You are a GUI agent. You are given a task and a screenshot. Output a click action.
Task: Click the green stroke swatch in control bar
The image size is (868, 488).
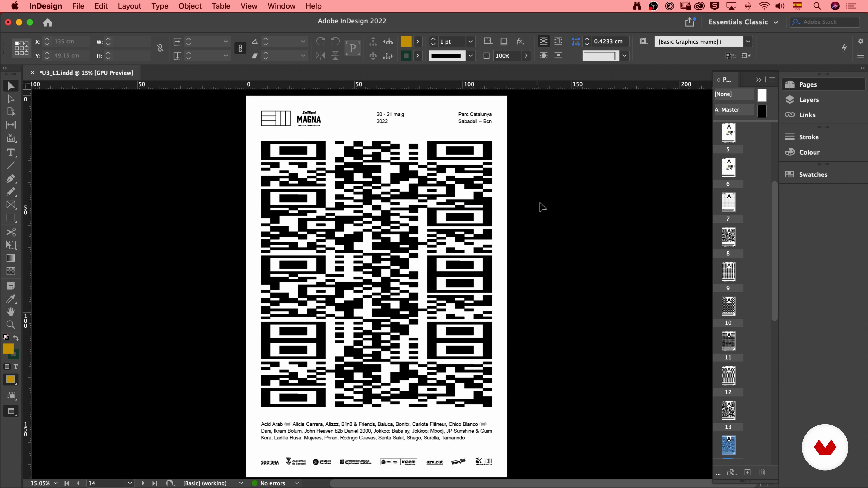point(406,56)
